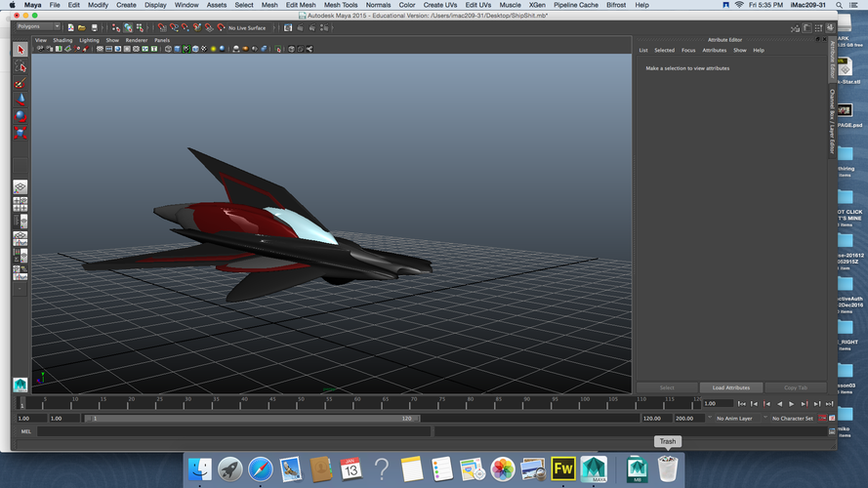Screen dimensions: 868x488
Task: Open the Script Editor icon
Action: [832, 431]
